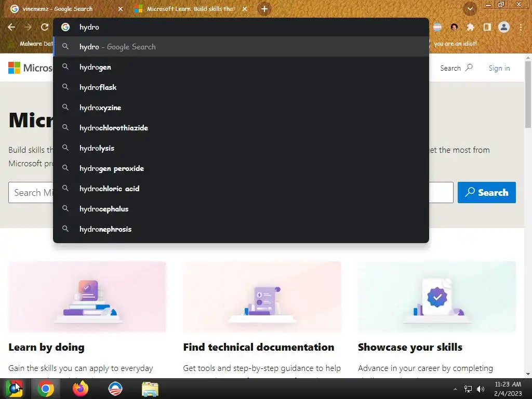
Task: Open File Explorer from the taskbar
Action: pos(150,389)
